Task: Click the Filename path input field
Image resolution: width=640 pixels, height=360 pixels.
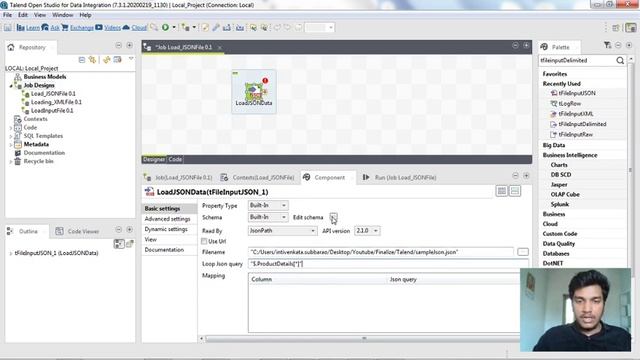Action: (381, 252)
